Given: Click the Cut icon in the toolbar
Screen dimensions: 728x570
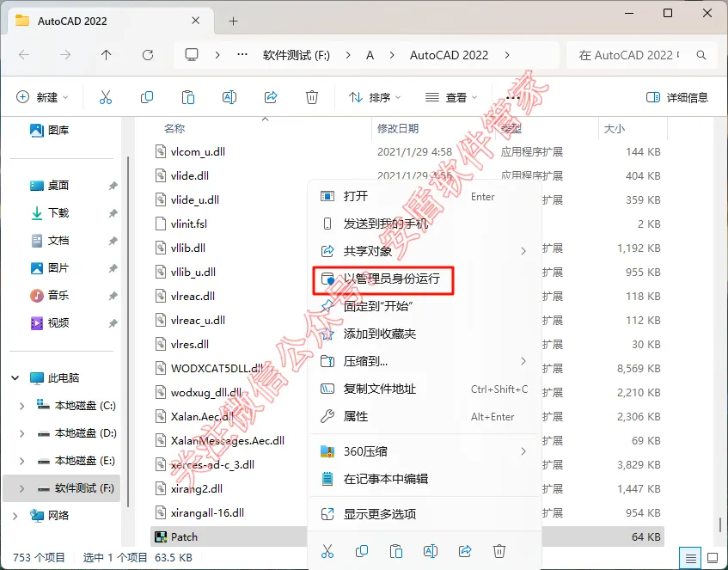Looking at the screenshot, I should point(106,97).
